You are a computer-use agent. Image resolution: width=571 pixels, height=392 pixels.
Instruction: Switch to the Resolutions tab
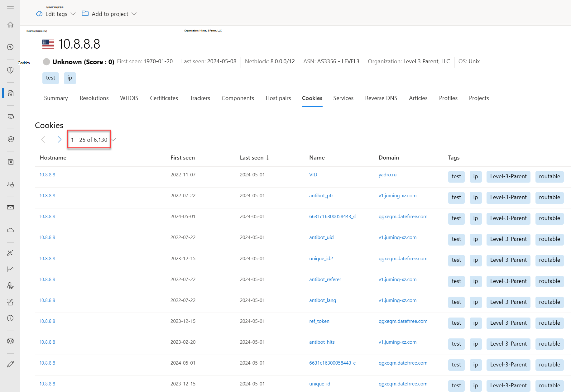[94, 98]
